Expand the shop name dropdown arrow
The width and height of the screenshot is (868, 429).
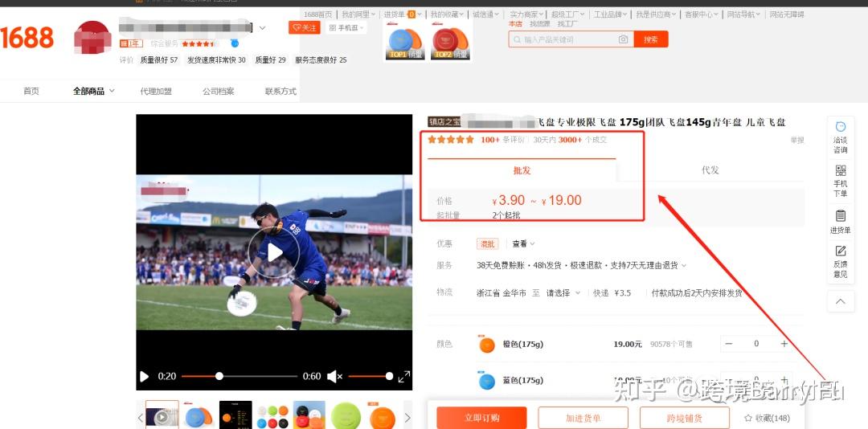[x=262, y=27]
